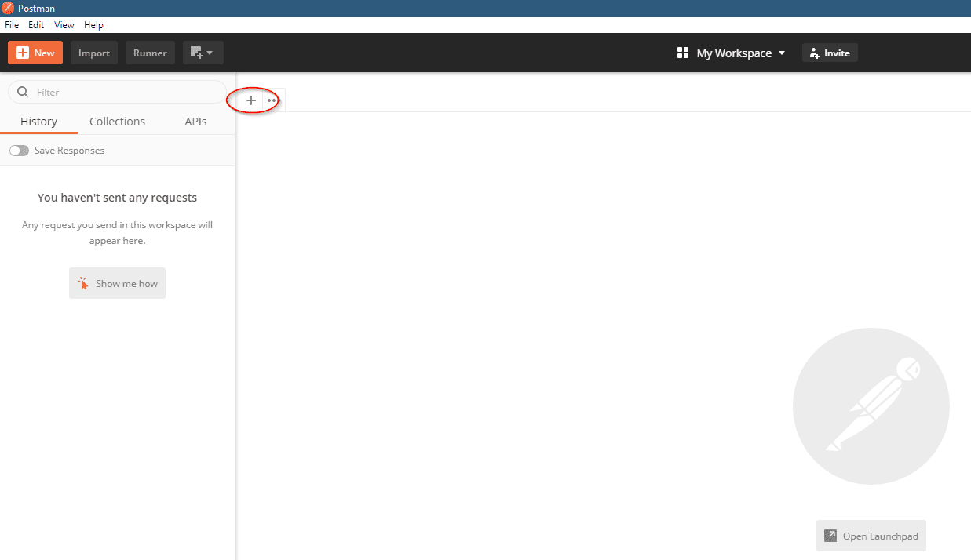
Task: Open the File menu
Action: (x=12, y=25)
